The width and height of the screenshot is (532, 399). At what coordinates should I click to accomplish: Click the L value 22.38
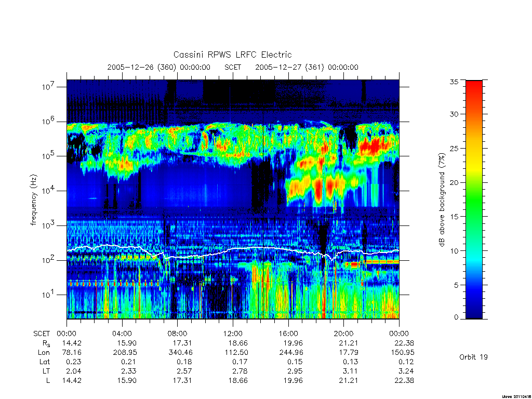404,381
